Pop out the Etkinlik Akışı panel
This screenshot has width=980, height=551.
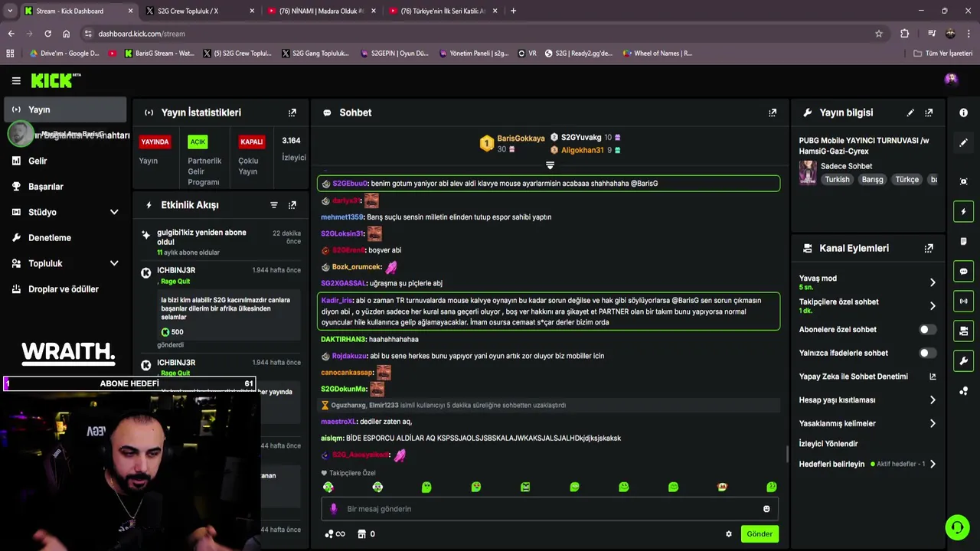pyautogui.click(x=292, y=205)
